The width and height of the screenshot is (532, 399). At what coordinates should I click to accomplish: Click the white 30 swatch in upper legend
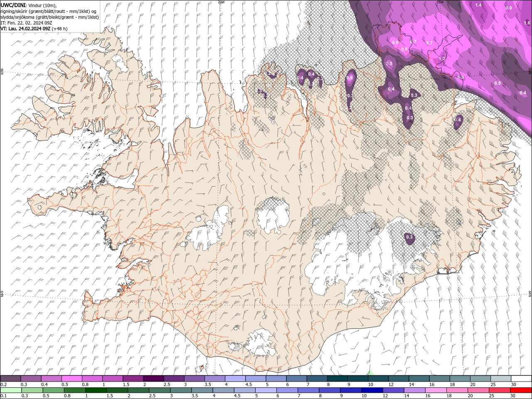click(521, 379)
